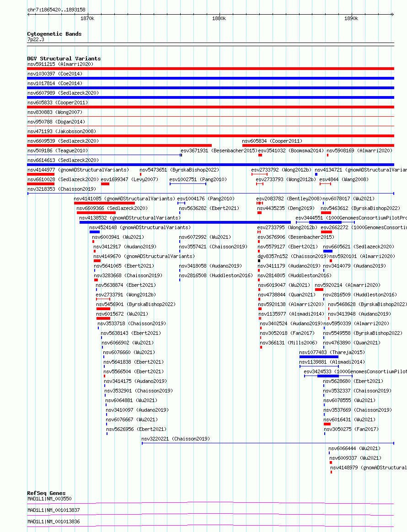Click the nsv605834 (Cooper2011) label
Viewport: 407px width, 532px height.
(x=272, y=141)
